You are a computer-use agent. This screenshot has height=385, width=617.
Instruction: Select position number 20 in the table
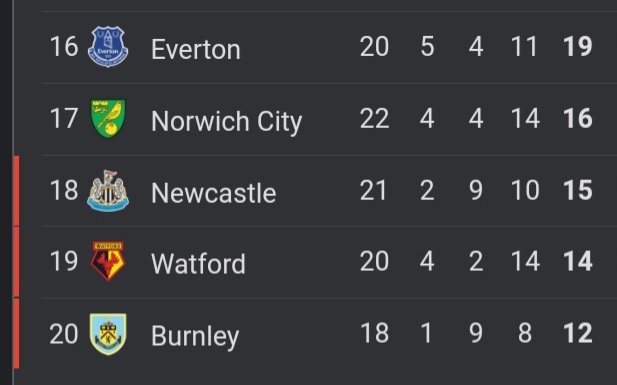[64, 334]
